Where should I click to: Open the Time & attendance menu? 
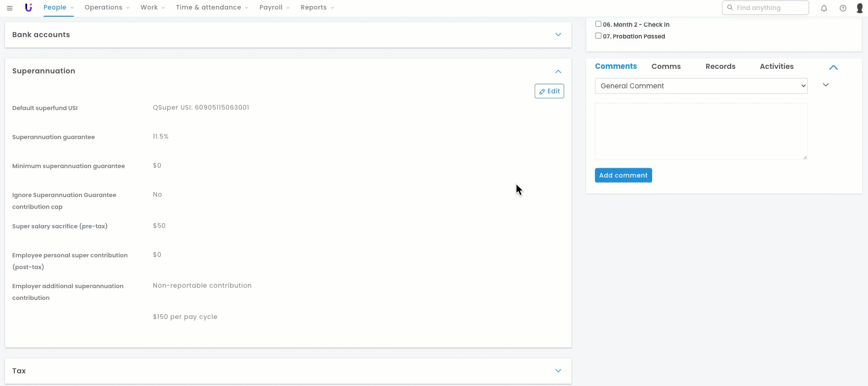212,8
